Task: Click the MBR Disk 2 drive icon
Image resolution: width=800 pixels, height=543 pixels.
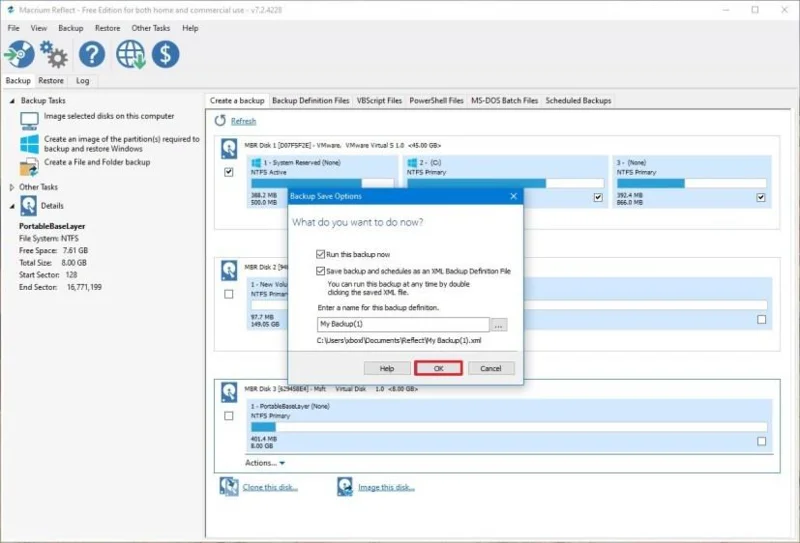Action: click(x=229, y=270)
